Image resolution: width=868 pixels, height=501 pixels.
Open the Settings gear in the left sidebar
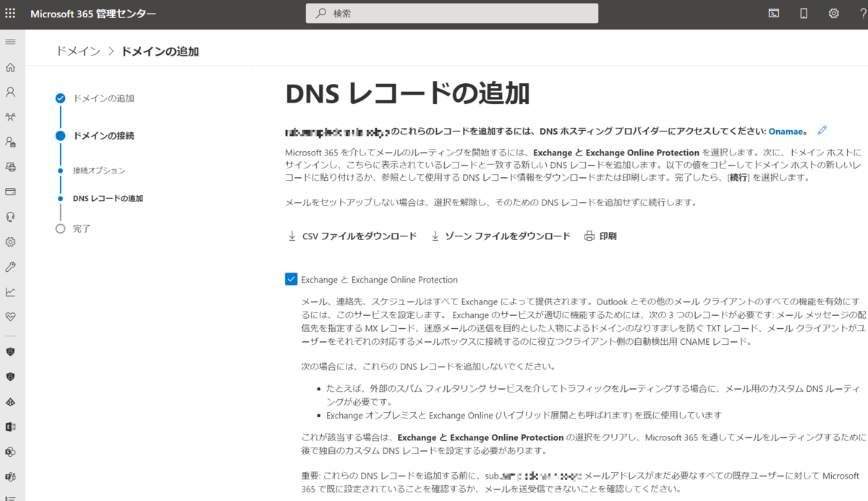(10, 241)
